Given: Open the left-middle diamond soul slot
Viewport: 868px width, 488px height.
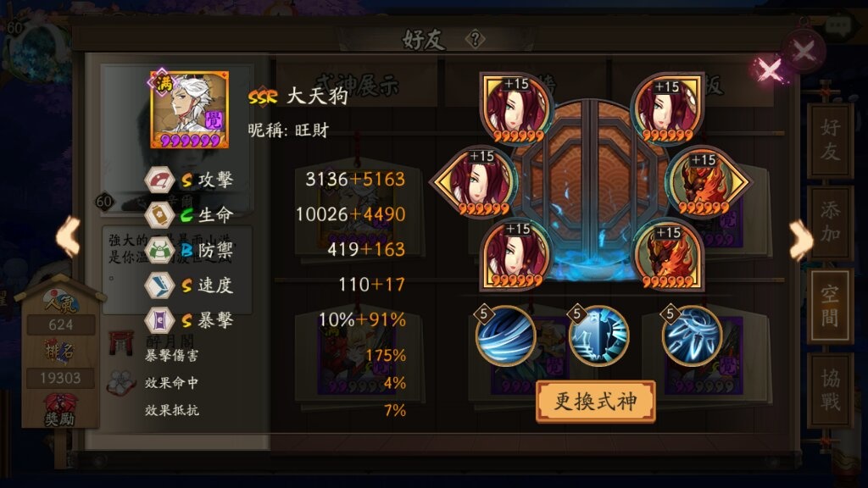Looking at the screenshot, I should click(477, 182).
